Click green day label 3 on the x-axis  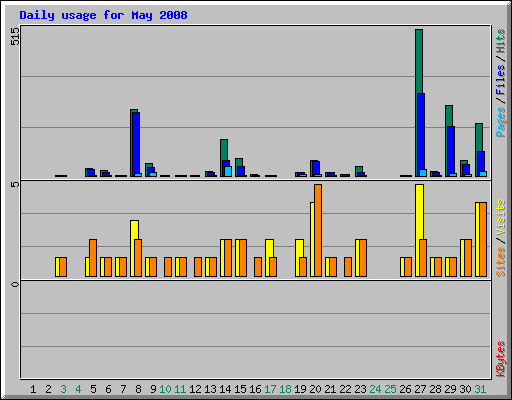(63, 389)
